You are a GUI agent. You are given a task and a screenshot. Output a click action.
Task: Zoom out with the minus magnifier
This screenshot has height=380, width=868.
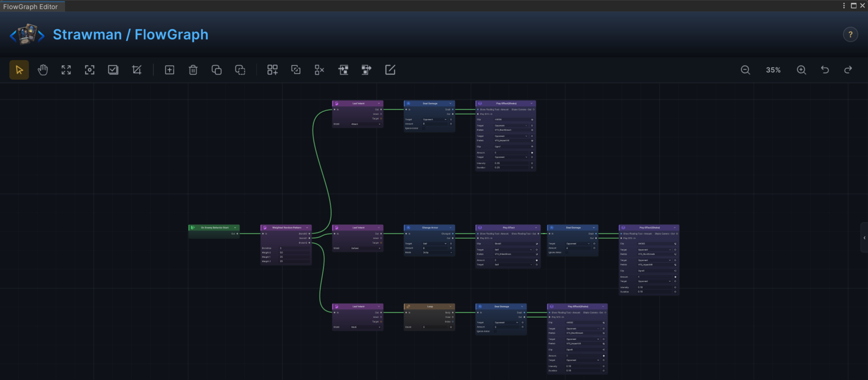(x=745, y=70)
